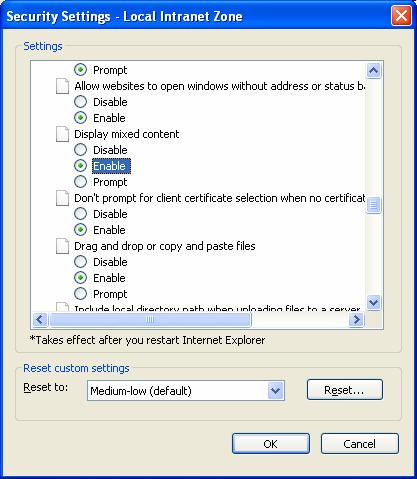Click the scroll left arrow of horizontal scrollbar
The width and height of the screenshot is (417, 479).
(40, 320)
